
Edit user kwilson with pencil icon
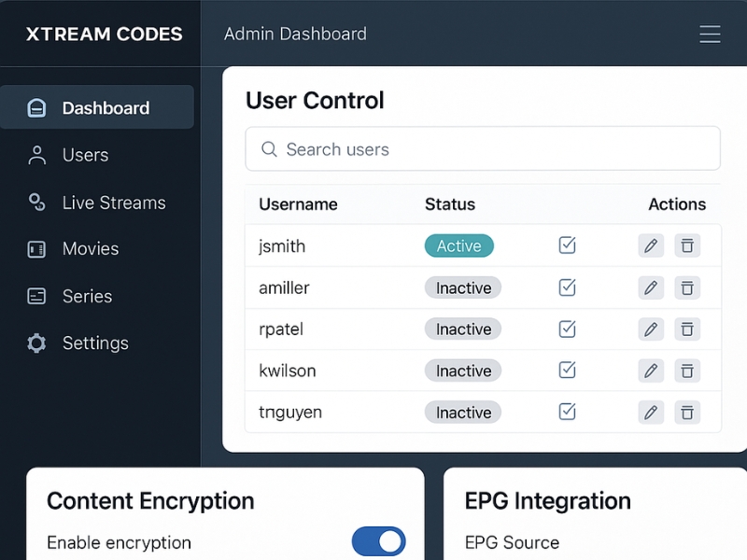(651, 371)
